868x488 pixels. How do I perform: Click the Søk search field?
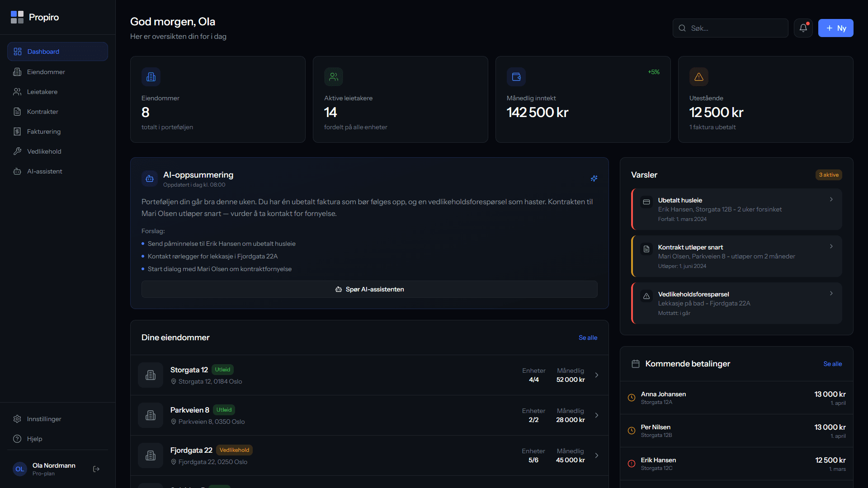pyautogui.click(x=731, y=28)
